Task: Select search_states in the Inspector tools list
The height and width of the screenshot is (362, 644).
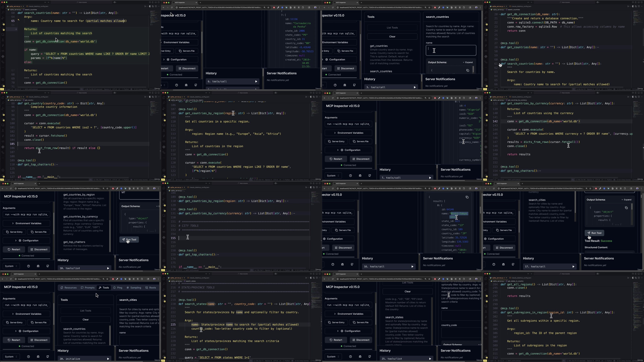Action: (x=394, y=317)
